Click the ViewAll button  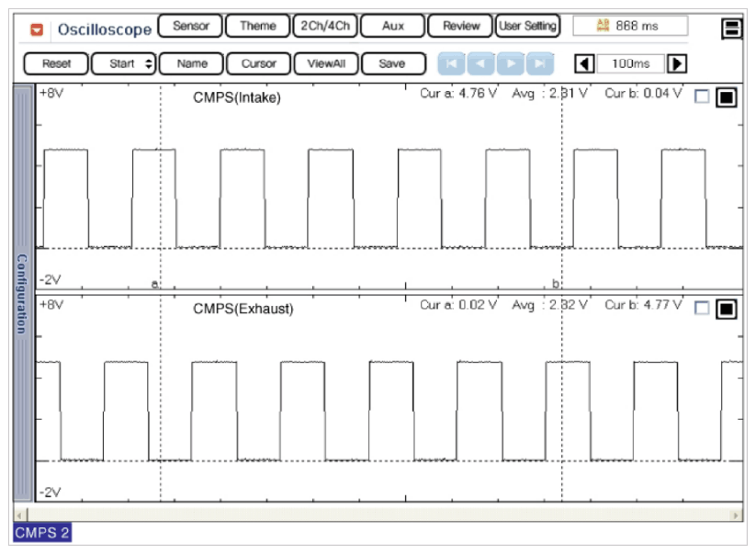(x=326, y=63)
